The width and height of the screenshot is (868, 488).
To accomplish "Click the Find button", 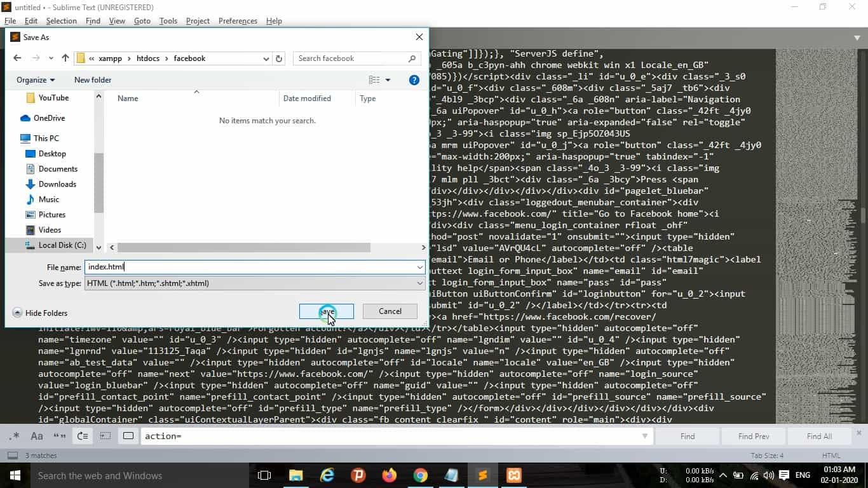I will (688, 437).
